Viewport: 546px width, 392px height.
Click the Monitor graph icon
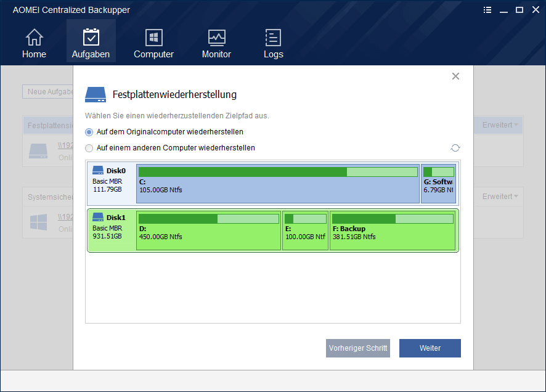click(216, 38)
